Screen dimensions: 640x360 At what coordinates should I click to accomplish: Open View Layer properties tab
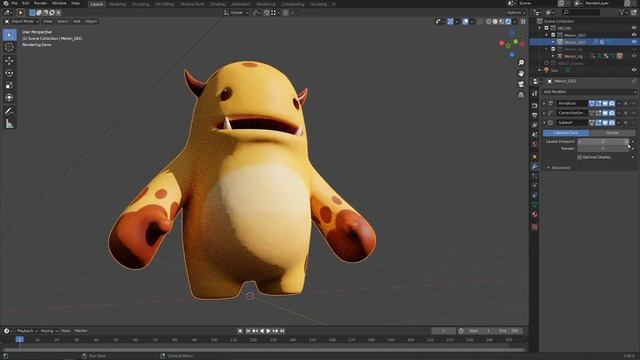point(535,125)
